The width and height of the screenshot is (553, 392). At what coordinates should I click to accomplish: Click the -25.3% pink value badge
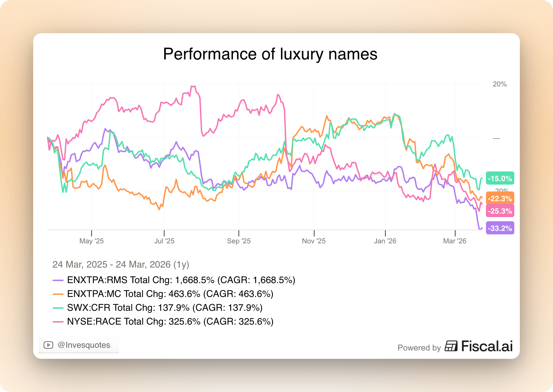(500, 211)
